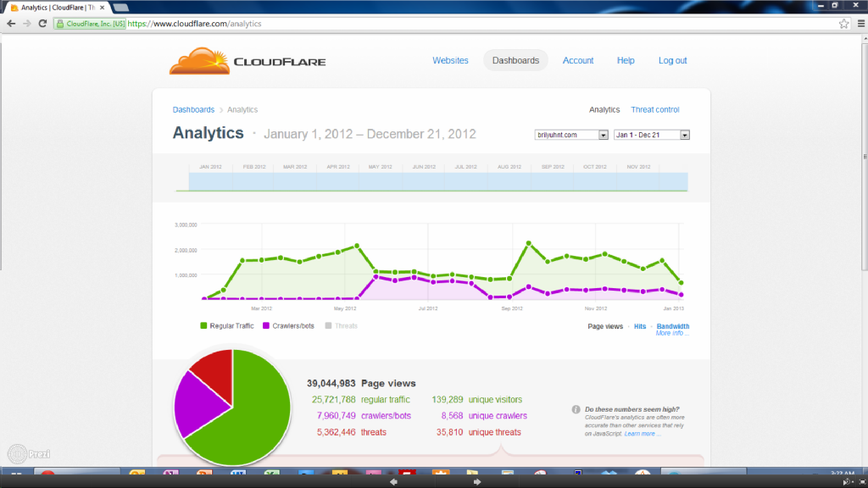This screenshot has height=488, width=868.
Task: Show chart by Page views
Action: point(605,326)
